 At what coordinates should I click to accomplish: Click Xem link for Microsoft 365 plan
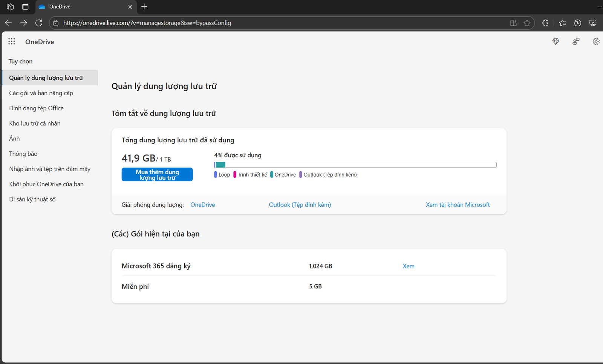click(x=409, y=266)
